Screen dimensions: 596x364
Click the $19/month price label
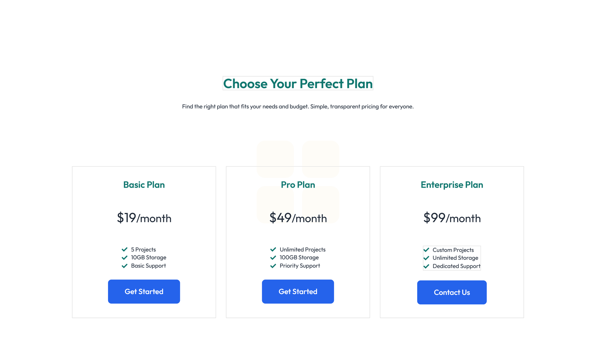[x=144, y=218]
